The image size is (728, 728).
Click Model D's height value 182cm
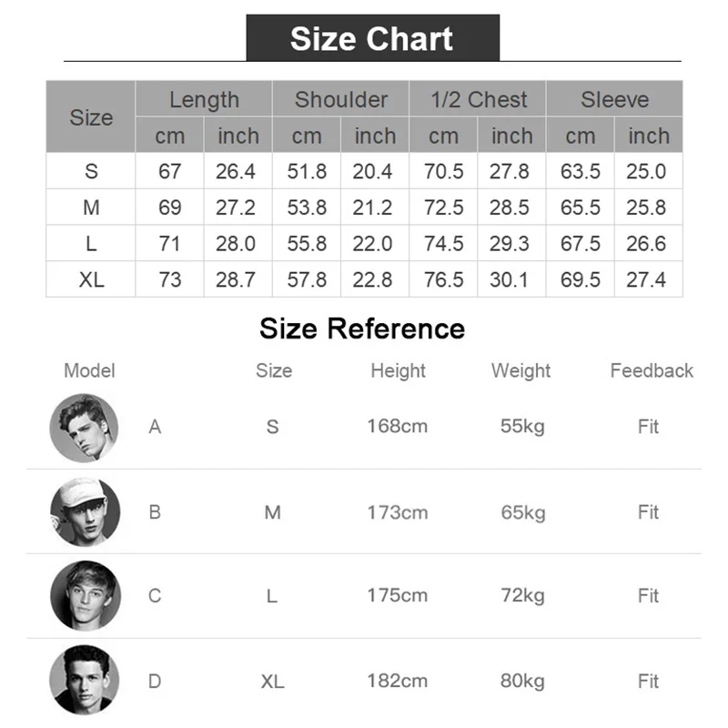pyautogui.click(x=398, y=681)
